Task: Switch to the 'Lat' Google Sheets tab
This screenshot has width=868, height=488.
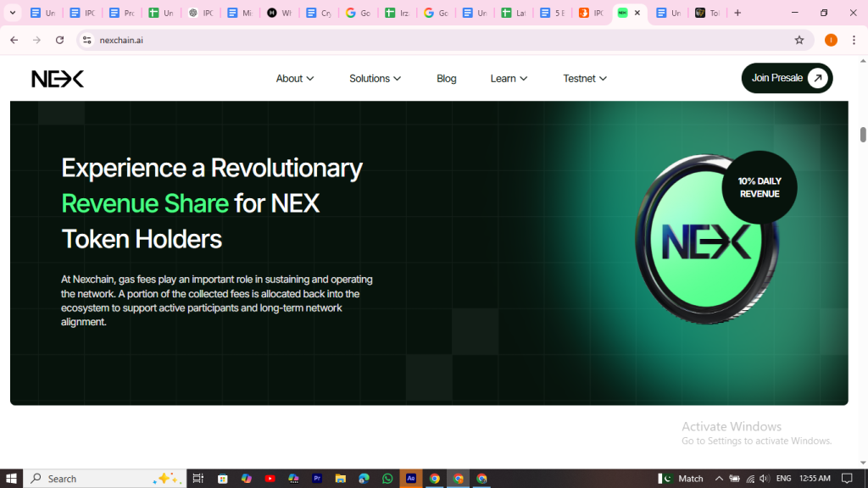Action: (514, 13)
